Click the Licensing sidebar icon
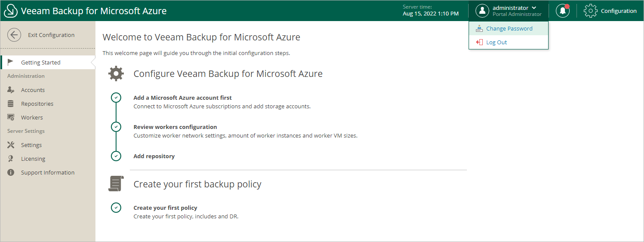 point(12,159)
